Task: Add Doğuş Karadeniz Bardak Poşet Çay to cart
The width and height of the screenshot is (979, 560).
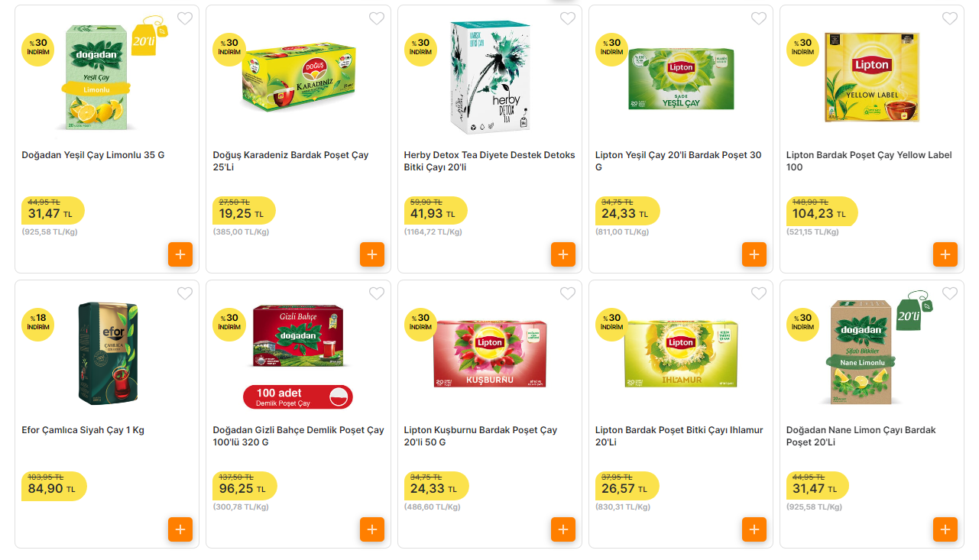Action: coord(372,254)
